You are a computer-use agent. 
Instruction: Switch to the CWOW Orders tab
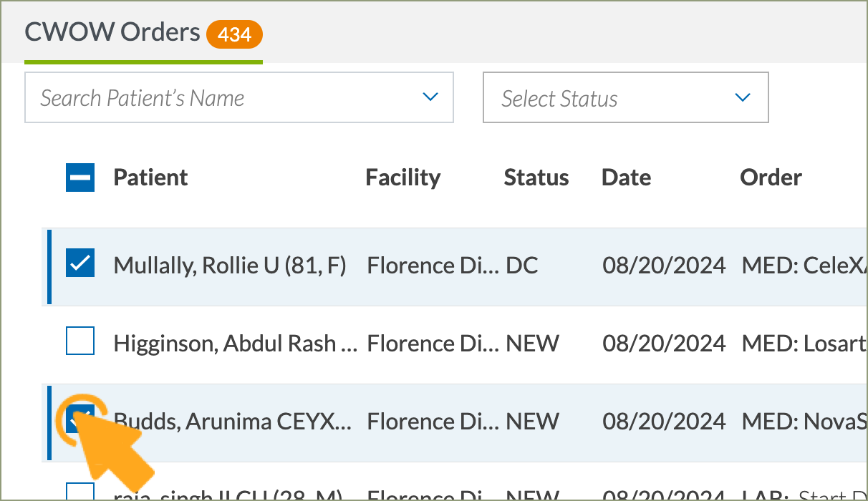coord(112,33)
